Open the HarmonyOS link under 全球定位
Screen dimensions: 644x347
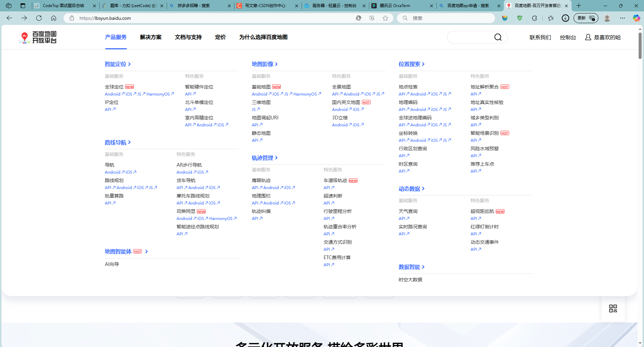(160, 94)
